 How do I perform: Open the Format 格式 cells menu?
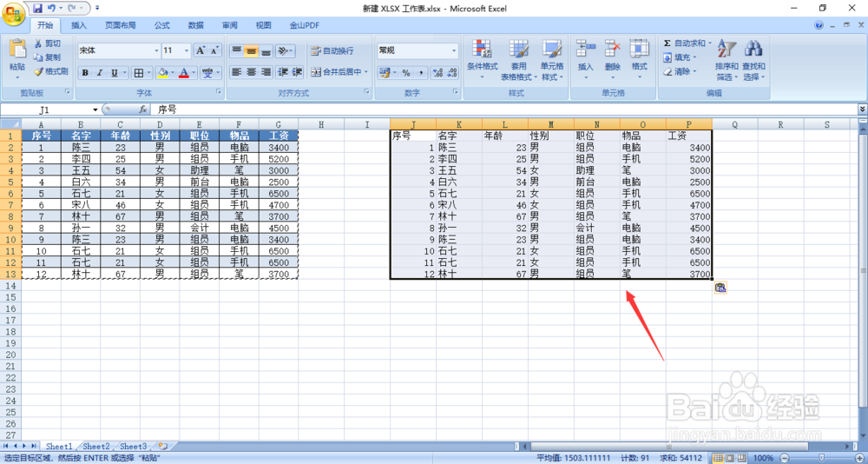[640, 61]
